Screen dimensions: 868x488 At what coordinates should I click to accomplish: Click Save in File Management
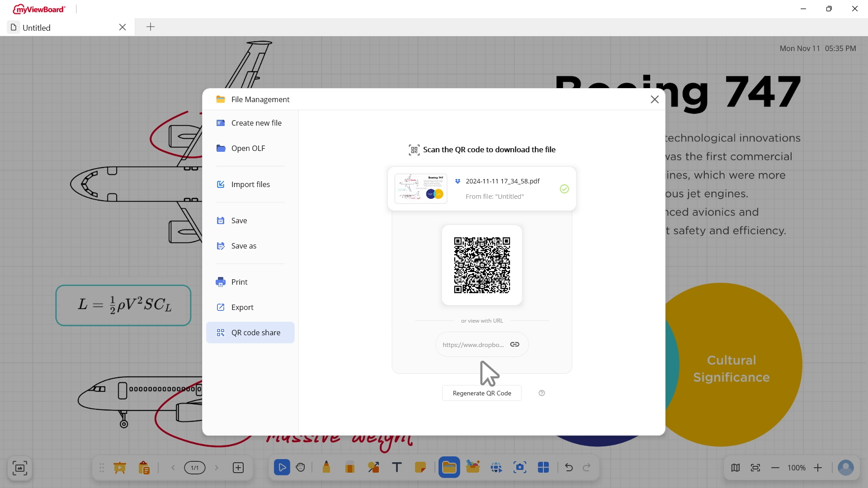tap(250, 221)
